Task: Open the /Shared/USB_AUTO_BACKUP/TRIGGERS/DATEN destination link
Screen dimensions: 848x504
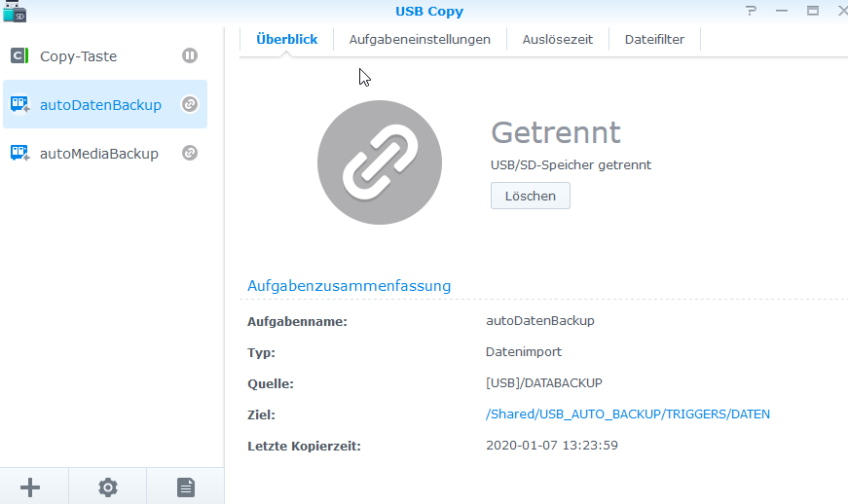Action: 627,414
